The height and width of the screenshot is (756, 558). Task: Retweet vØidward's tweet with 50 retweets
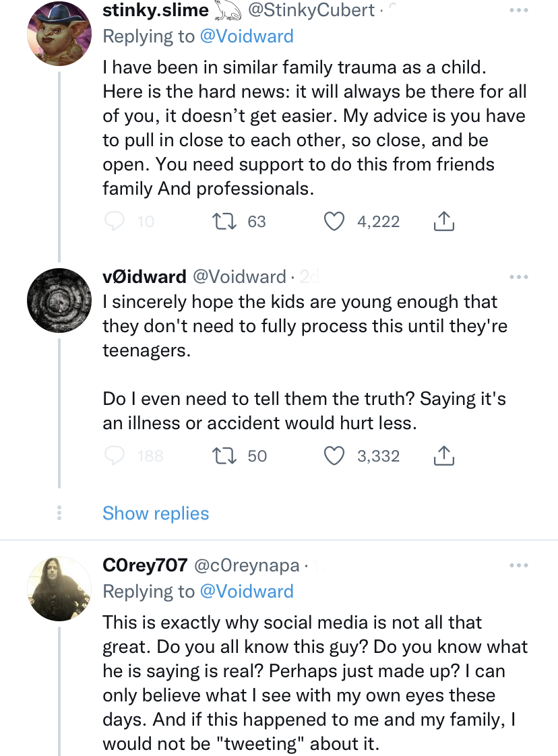tap(220, 456)
